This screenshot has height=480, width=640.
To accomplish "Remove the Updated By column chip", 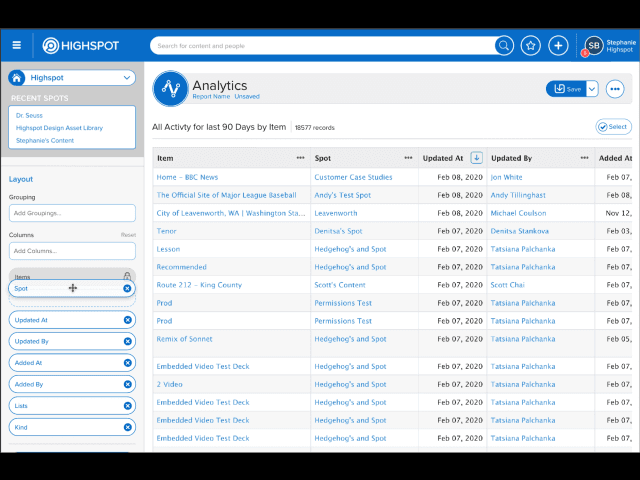I will [x=128, y=341].
